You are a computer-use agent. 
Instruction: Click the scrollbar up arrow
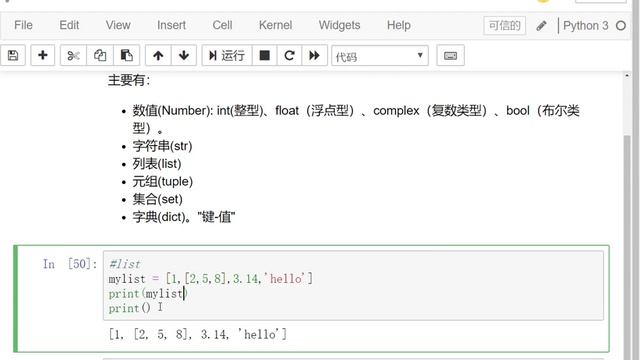click(627, 76)
